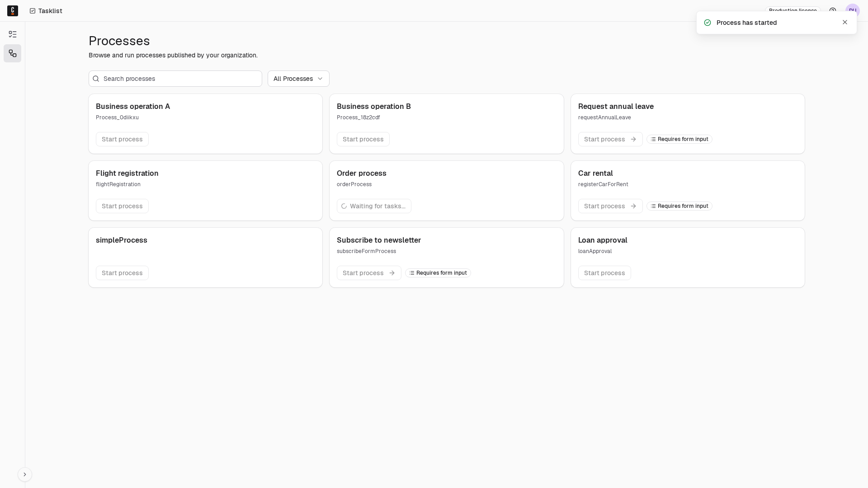Start process for Subscribe to newsletter
The width and height of the screenshot is (868, 488).
click(369, 273)
